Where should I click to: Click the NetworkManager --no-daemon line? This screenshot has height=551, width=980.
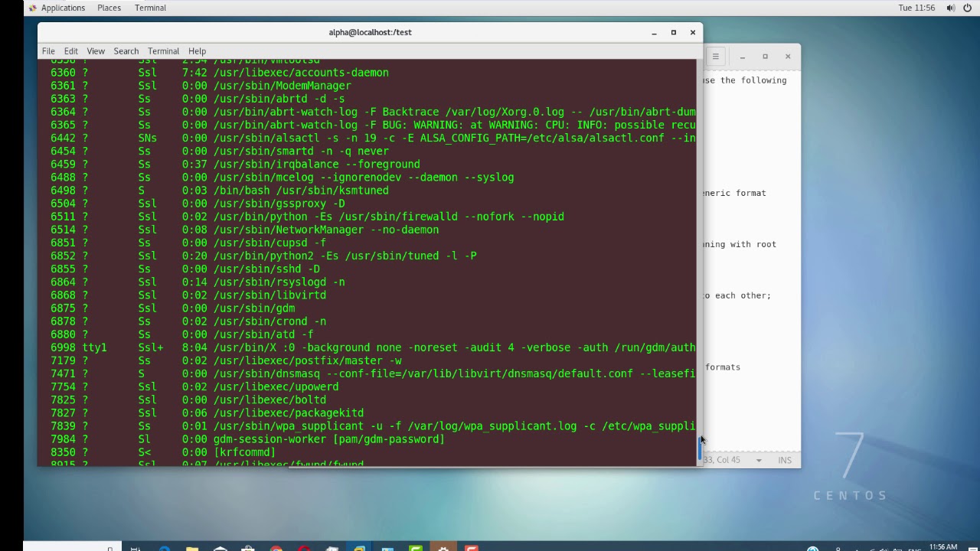coord(245,230)
